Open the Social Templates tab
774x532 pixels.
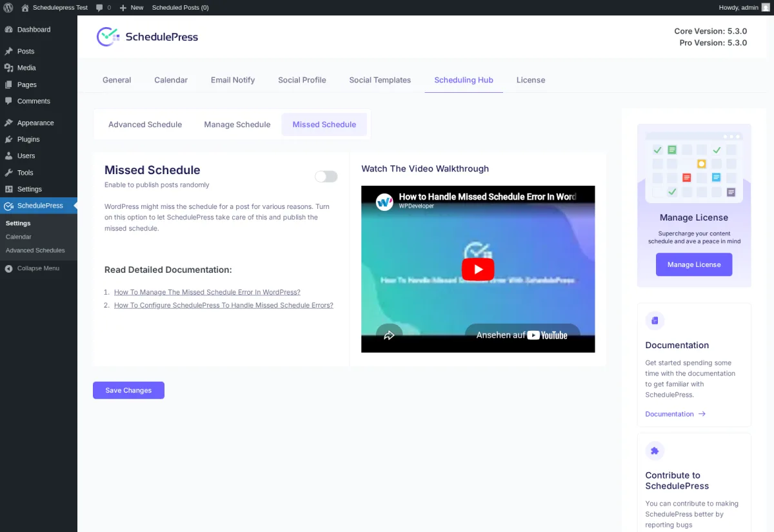[x=380, y=80]
